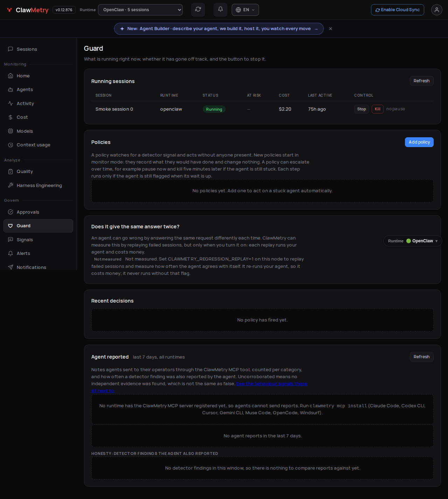
Task: Open the OpenClaw sessions runtime dropdown
Action: pos(140,10)
